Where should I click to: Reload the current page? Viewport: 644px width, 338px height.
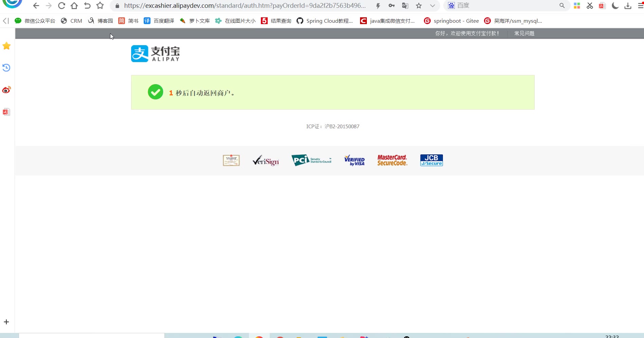[x=61, y=6]
